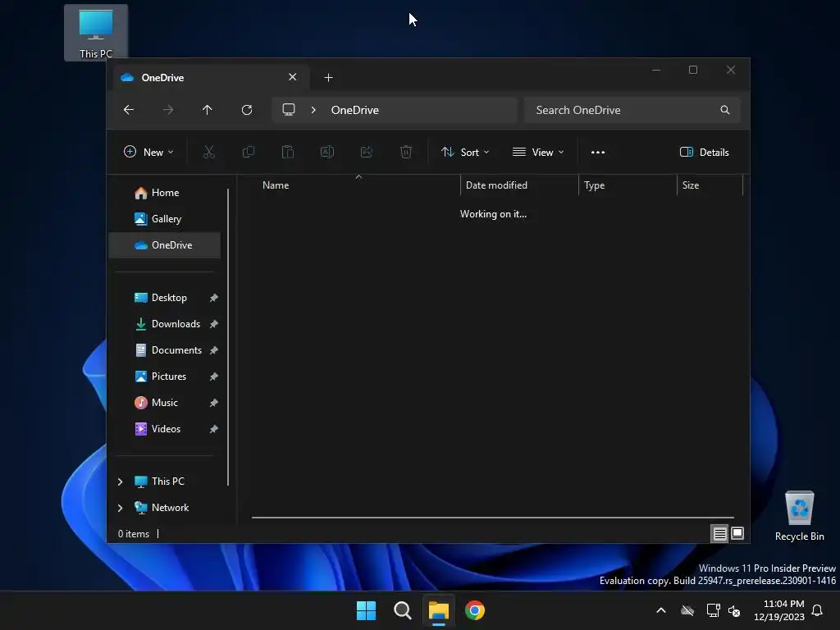Show hidden icons in system tray
The height and width of the screenshot is (630, 840).
click(x=661, y=610)
